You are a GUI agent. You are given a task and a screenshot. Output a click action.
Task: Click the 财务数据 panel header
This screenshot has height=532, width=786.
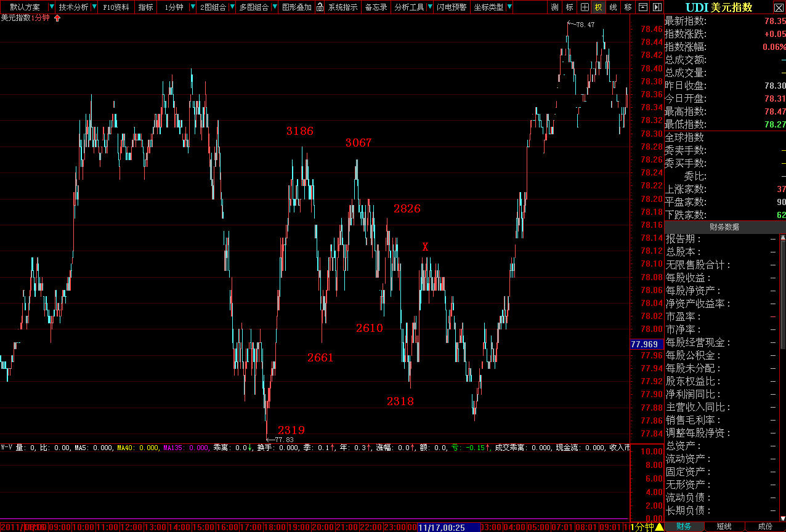coord(724,227)
